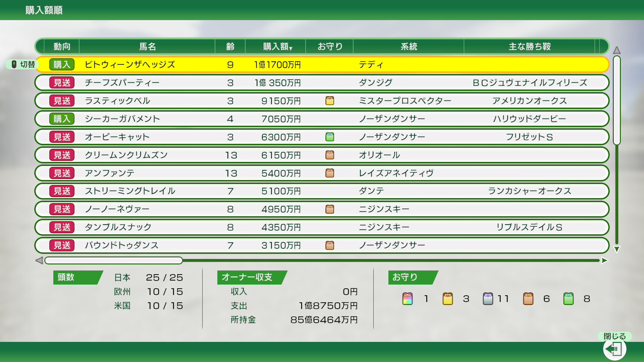Toggle 購入 status for ビトウィーンザヘッジズ
This screenshot has width=644, height=362.
(x=62, y=64)
